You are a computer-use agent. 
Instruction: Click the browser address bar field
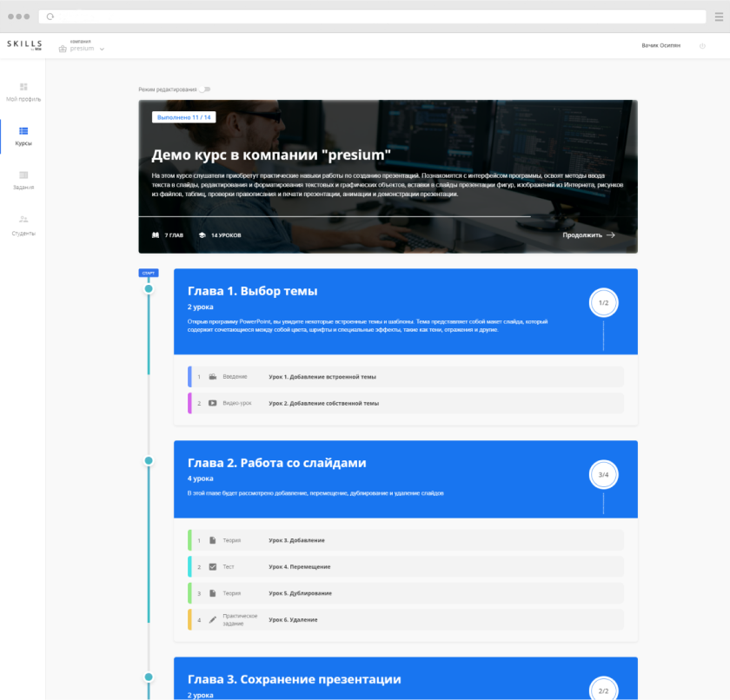tap(372, 17)
